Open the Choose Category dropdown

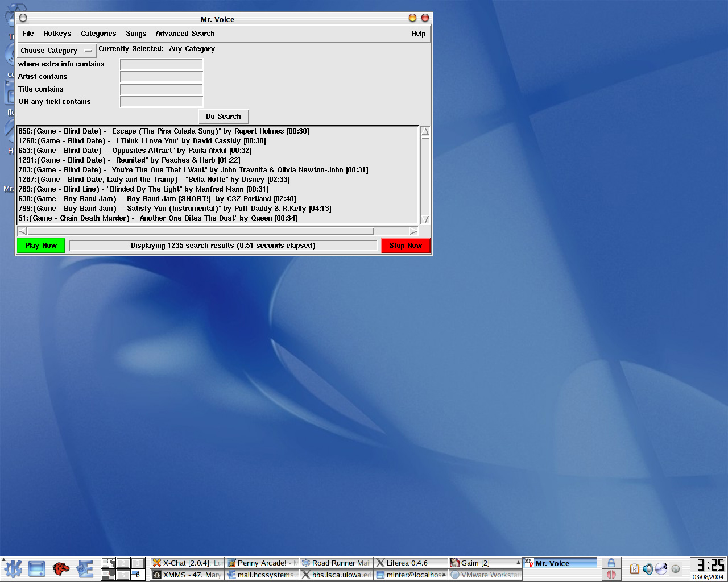[56, 51]
